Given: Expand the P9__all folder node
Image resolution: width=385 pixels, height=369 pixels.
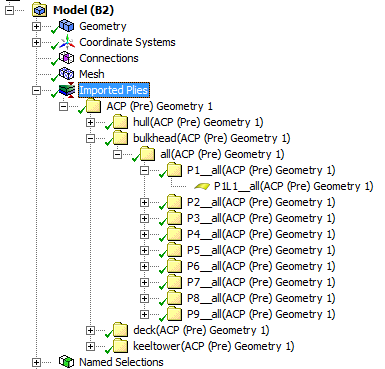Looking at the screenshot, I should pos(144,314).
